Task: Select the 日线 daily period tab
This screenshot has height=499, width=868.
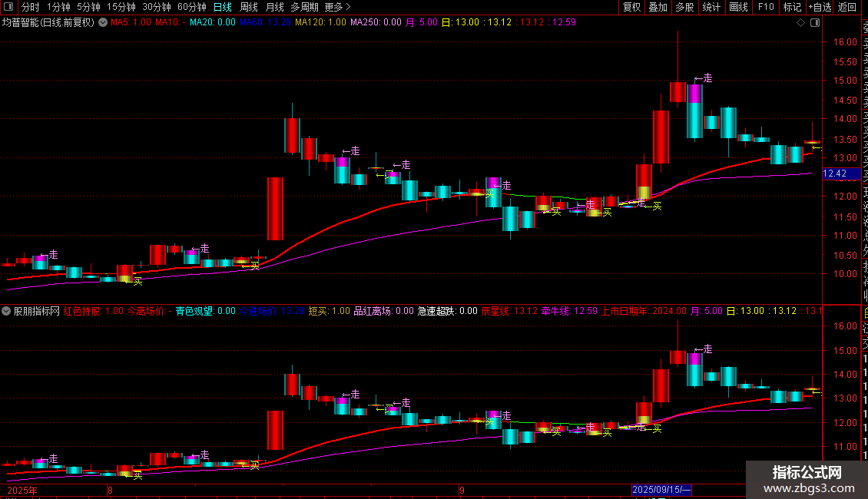Action: (x=223, y=7)
